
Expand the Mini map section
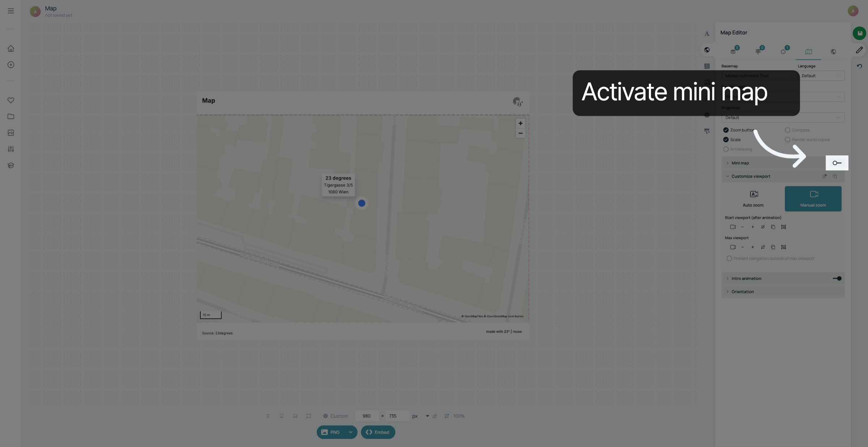click(728, 163)
